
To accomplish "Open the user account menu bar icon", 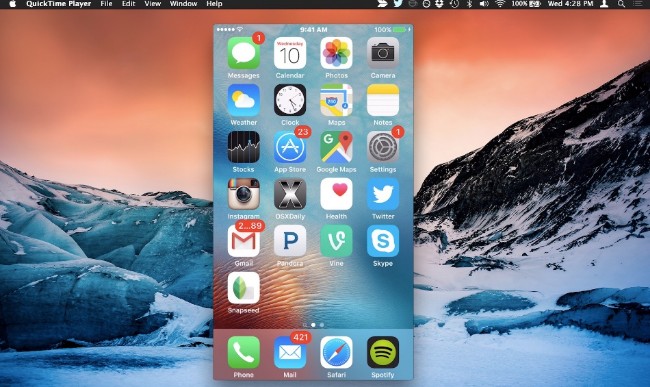I will (604, 4).
